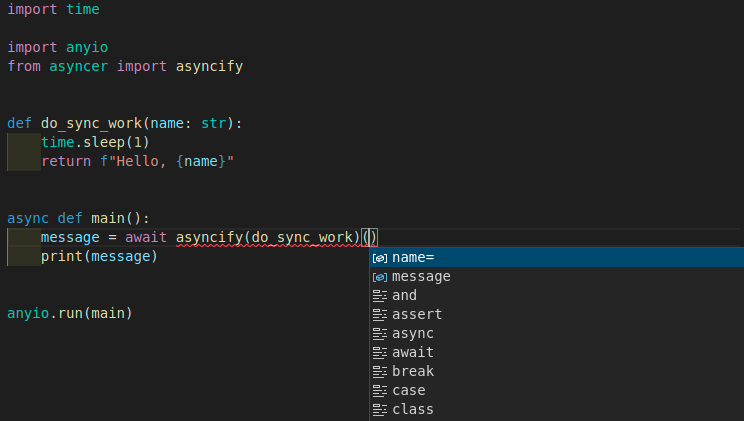Click the keyword icon next to 'async'
This screenshot has height=421, width=744.
(379, 334)
